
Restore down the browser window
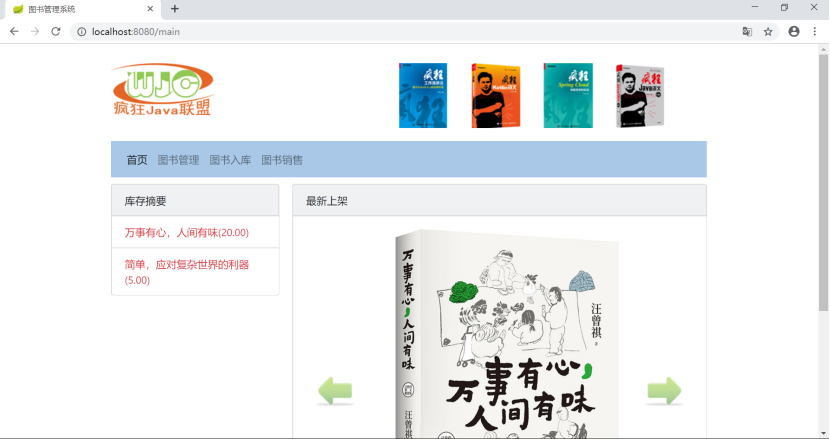pos(784,7)
